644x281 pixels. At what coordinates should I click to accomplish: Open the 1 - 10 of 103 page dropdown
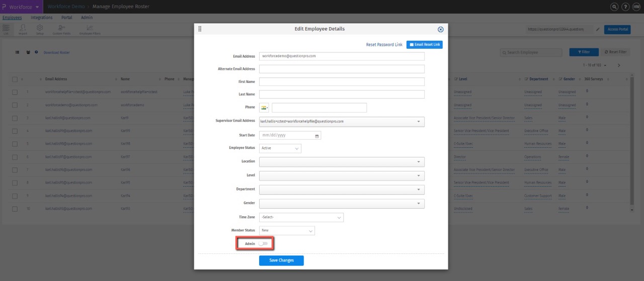(x=595, y=65)
